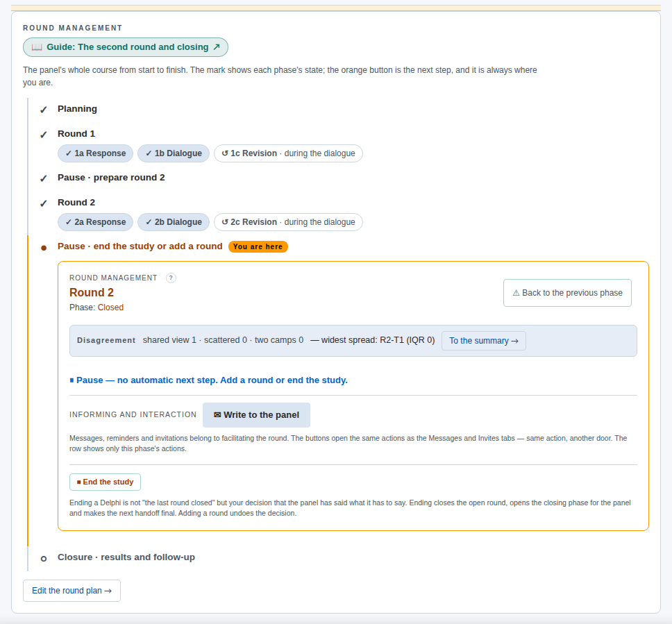Image resolution: width=672 pixels, height=624 pixels.
Task: Open the guide on second round and closing
Action: (126, 47)
